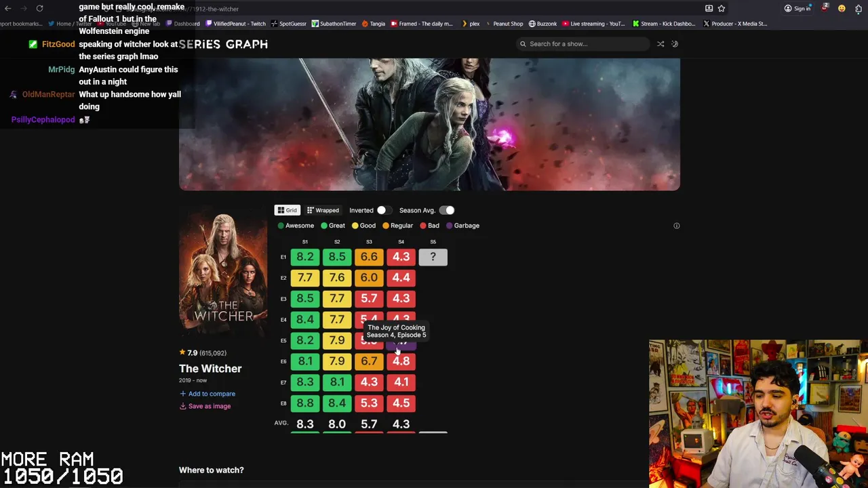The width and height of the screenshot is (868, 488).
Task: Click The Witcher show title
Action: (210, 369)
